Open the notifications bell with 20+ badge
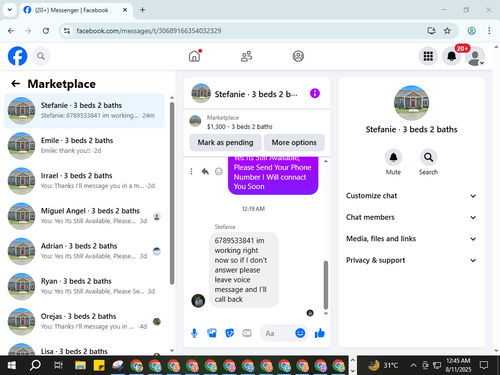 click(452, 56)
